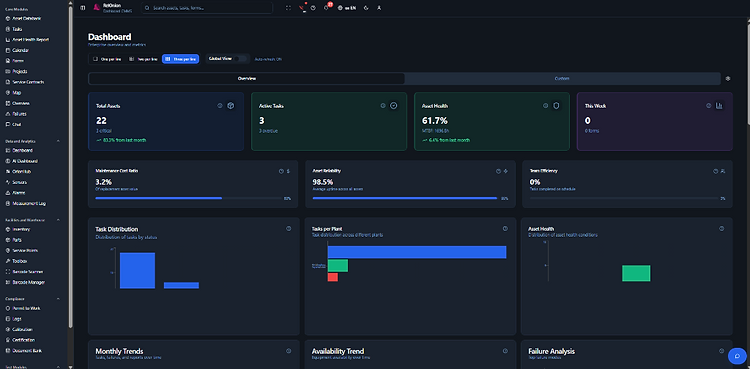Click info icon on Monthly Trends panel

288,351
